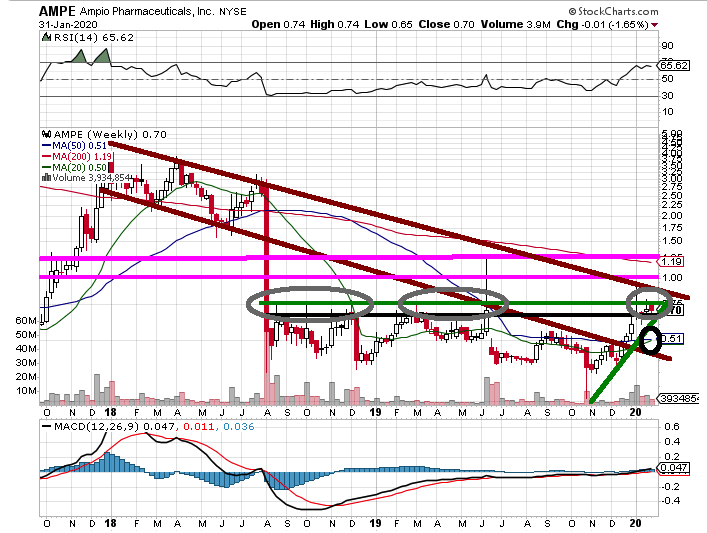The height and width of the screenshot is (533, 707).
Task: Click the Close 0.70 value
Action: (x=446, y=24)
